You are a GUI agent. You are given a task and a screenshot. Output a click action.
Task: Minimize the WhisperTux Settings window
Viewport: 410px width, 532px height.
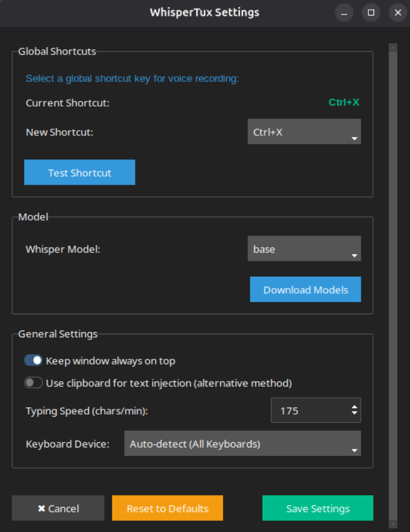click(344, 12)
